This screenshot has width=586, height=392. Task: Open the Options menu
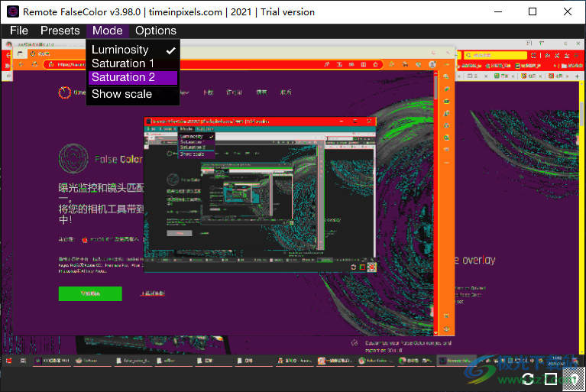pyautogui.click(x=155, y=31)
